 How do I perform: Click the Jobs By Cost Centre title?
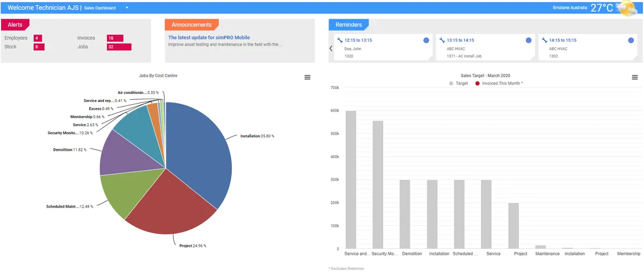pos(158,76)
